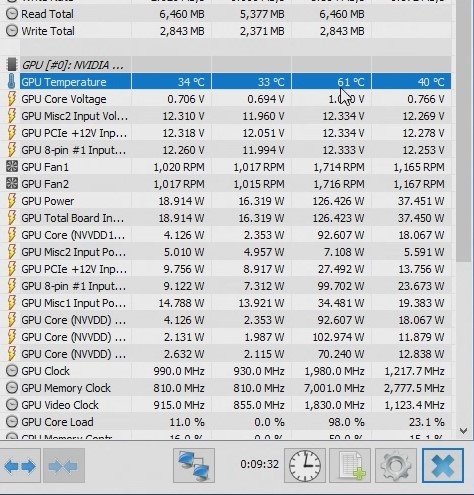
Task: Click the 23.1 % average core load value
Action: tap(427, 422)
